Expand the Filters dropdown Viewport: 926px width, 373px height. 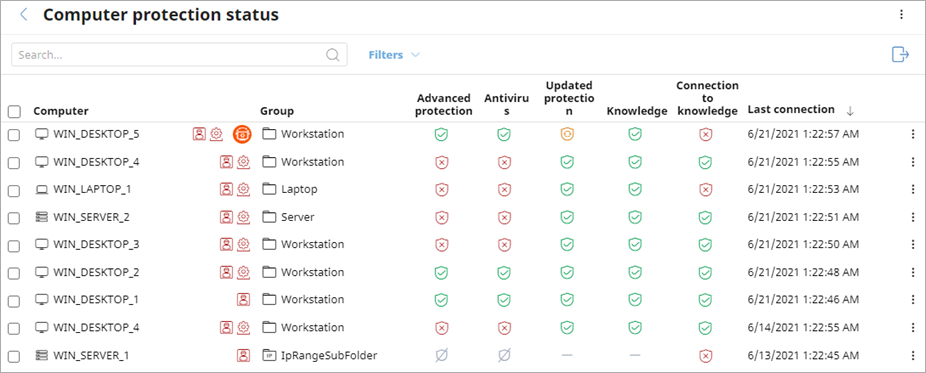(x=394, y=55)
